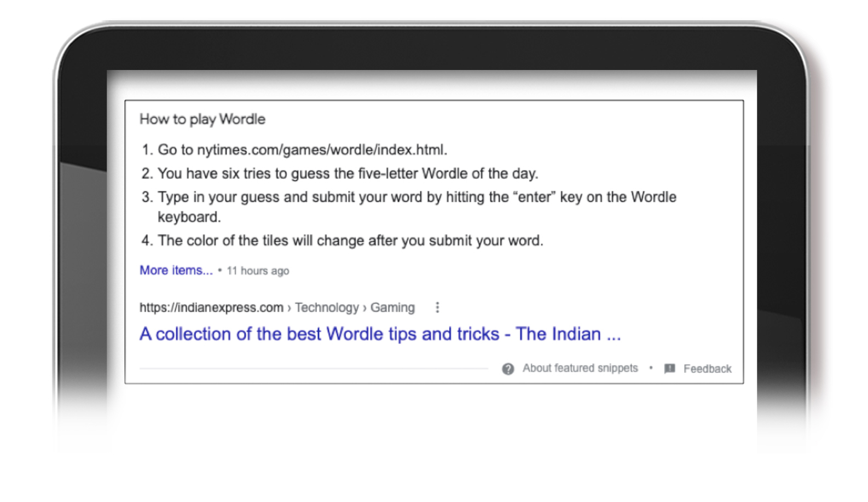Select step 1 'Go to nytimes.com/games/wordle/index.html'
The width and height of the screenshot is (868, 502).
(x=303, y=150)
